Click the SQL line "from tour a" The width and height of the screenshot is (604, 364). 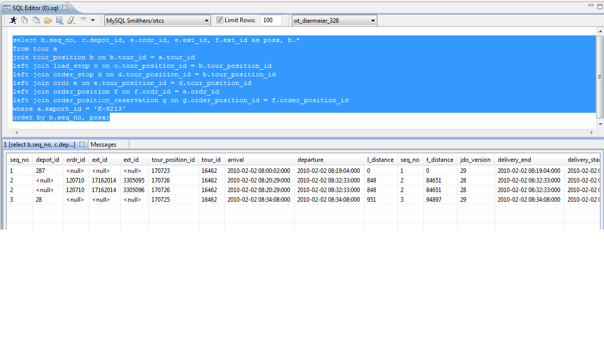coord(35,49)
